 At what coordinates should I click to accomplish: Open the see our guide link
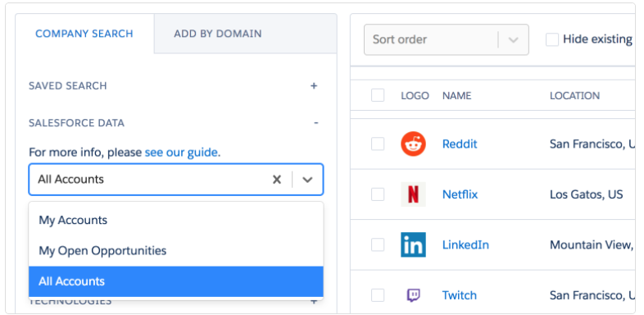[x=181, y=153]
